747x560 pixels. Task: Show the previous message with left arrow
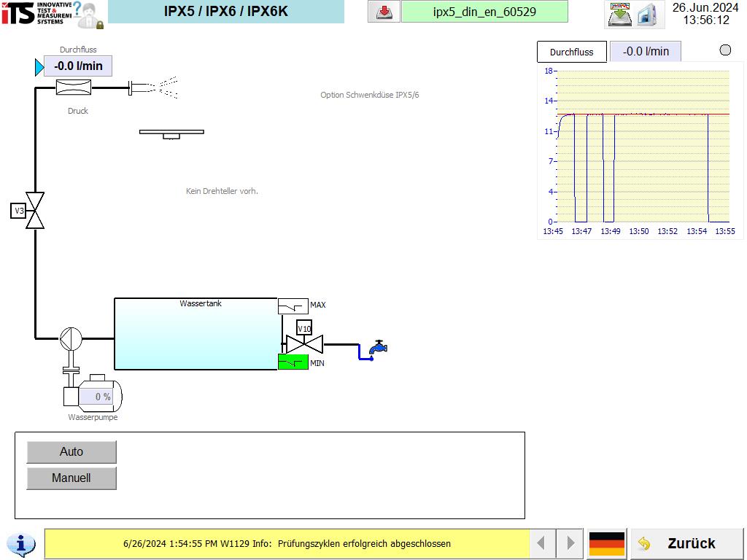pos(542,543)
